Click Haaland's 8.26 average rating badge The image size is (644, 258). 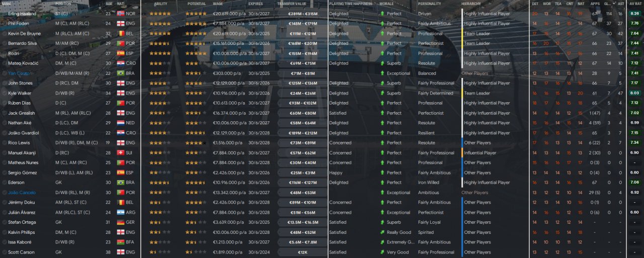(634, 14)
